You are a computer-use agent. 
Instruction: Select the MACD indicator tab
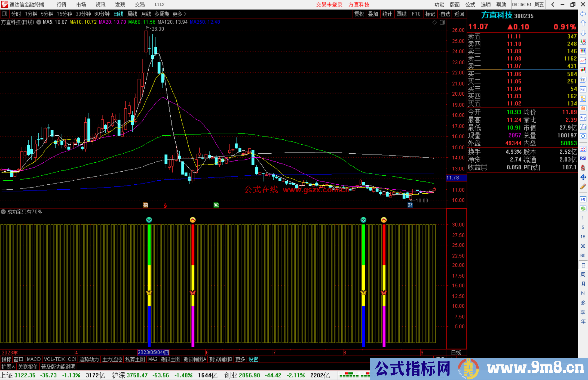tap(34, 359)
